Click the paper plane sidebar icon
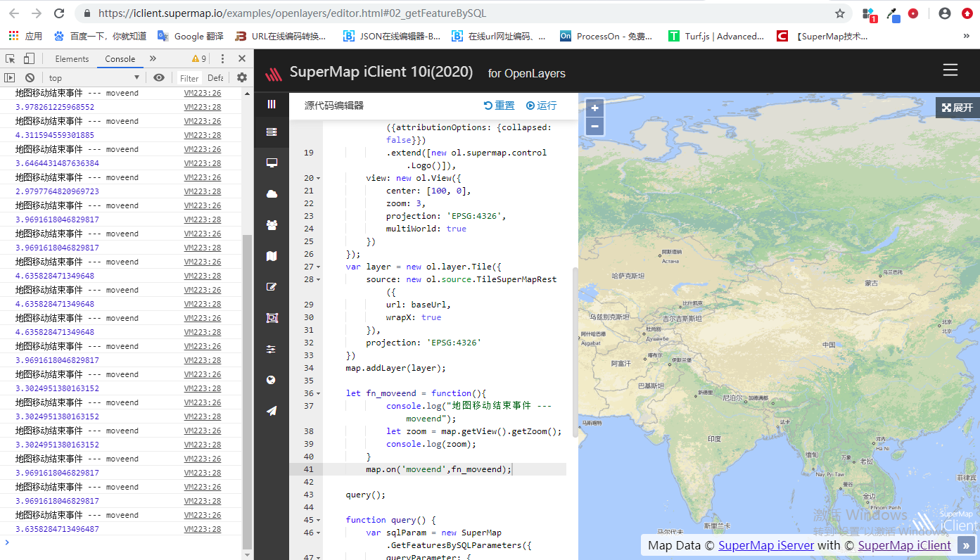 coord(272,411)
